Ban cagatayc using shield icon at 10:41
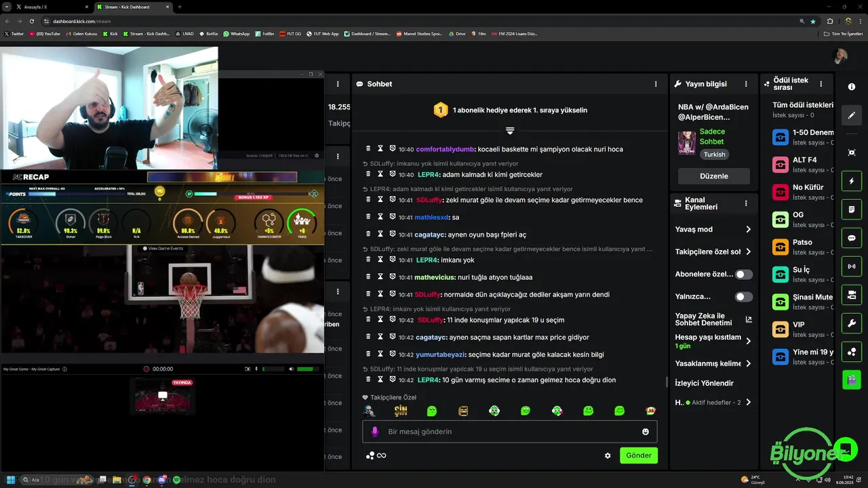 point(393,234)
